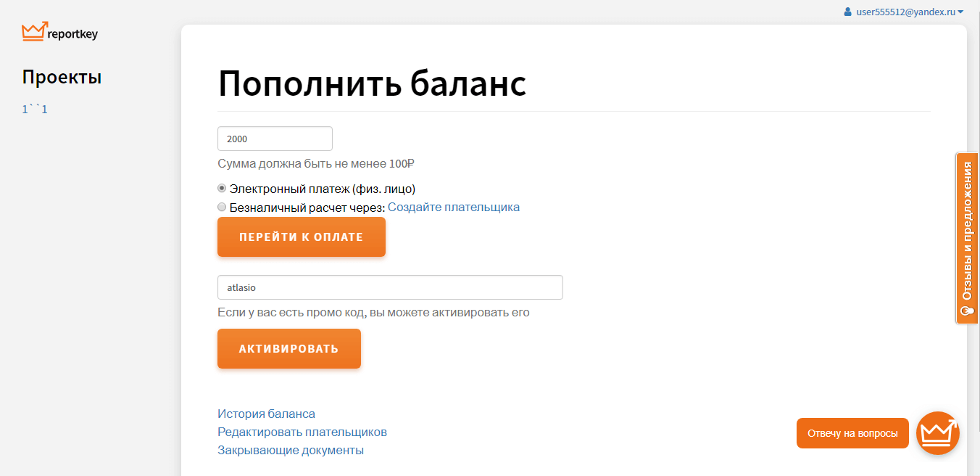The height and width of the screenshot is (476, 980).
Task: Click the Проекты sidebar heading
Action: click(x=62, y=77)
